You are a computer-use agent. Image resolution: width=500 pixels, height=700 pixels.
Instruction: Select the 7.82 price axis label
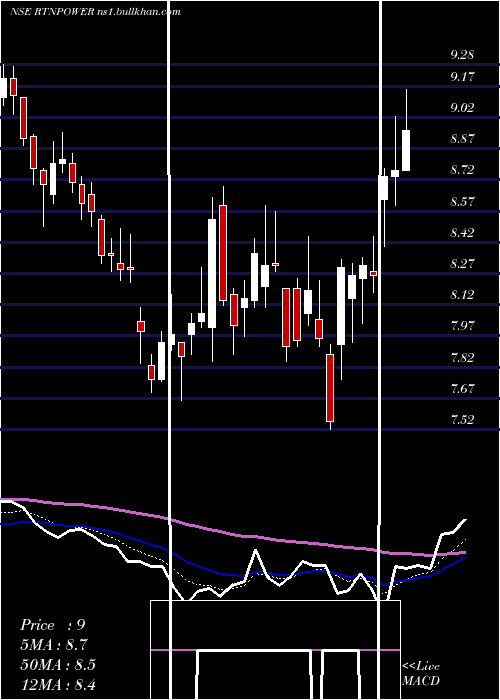coord(462,358)
